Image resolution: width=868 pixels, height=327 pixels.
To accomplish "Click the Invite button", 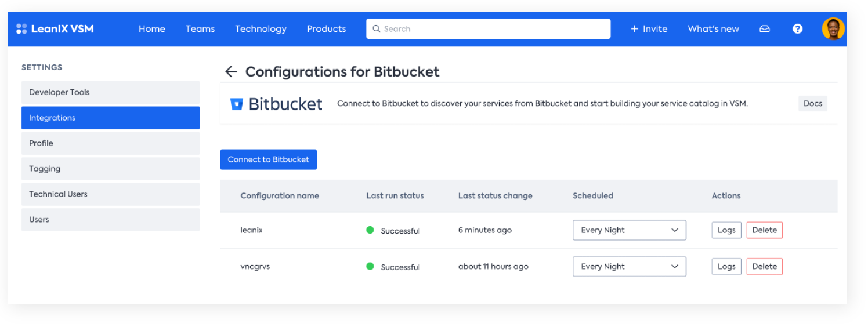I will click(649, 28).
